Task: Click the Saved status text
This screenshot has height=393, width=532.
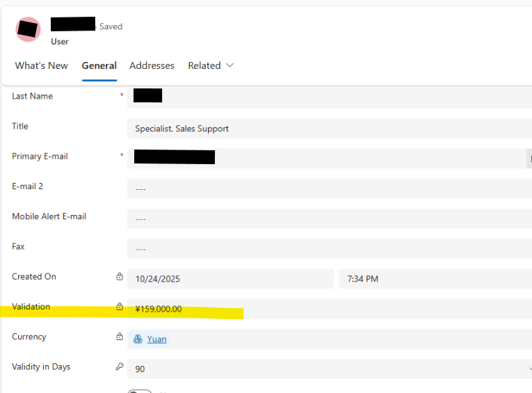Action: [x=111, y=26]
